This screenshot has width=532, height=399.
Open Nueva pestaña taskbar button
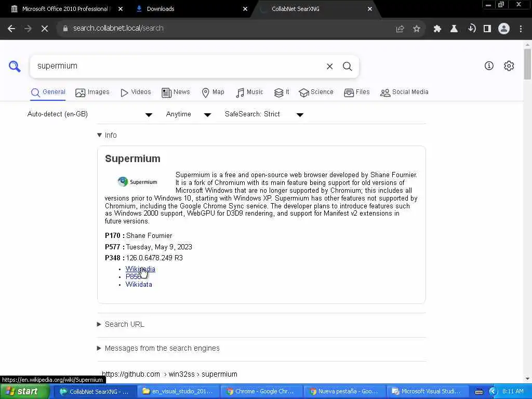pyautogui.click(x=344, y=392)
